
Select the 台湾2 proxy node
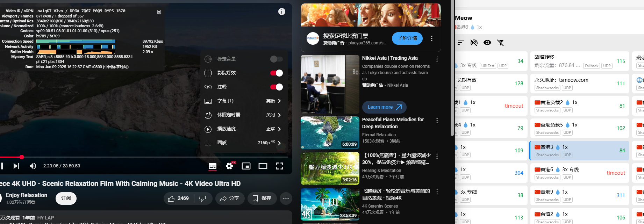coord(580,216)
